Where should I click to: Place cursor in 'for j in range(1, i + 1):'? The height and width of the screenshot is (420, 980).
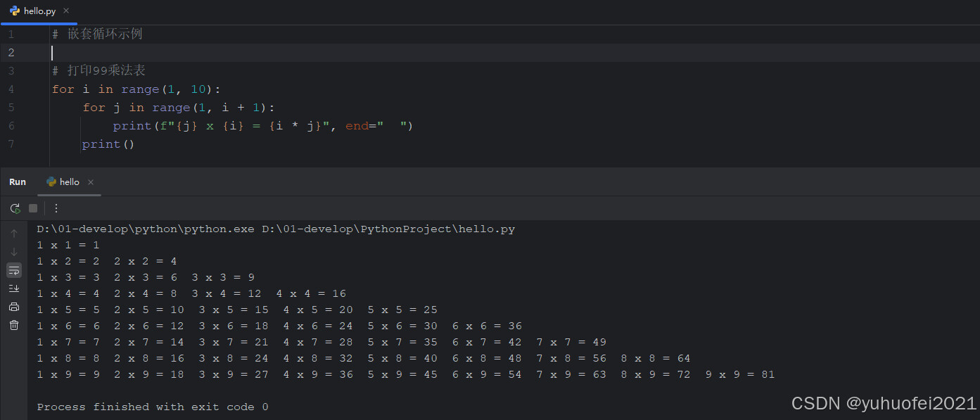pos(179,108)
